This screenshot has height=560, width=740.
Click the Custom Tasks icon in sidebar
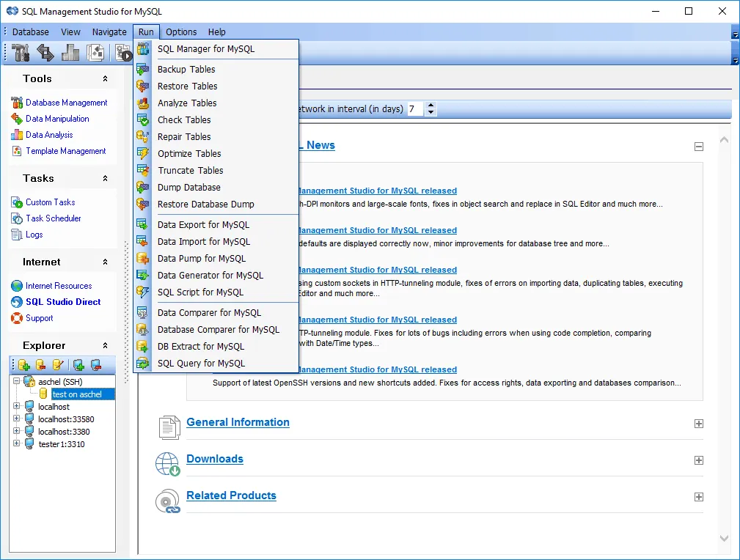(x=17, y=202)
